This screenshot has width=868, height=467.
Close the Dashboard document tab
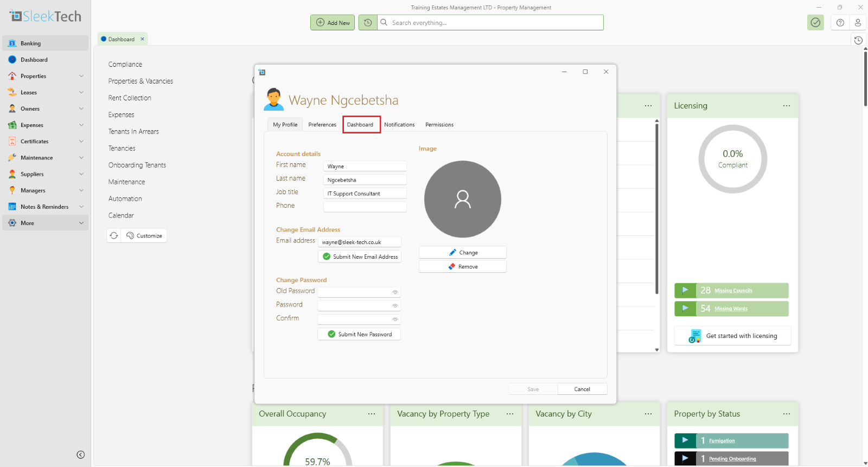point(143,39)
